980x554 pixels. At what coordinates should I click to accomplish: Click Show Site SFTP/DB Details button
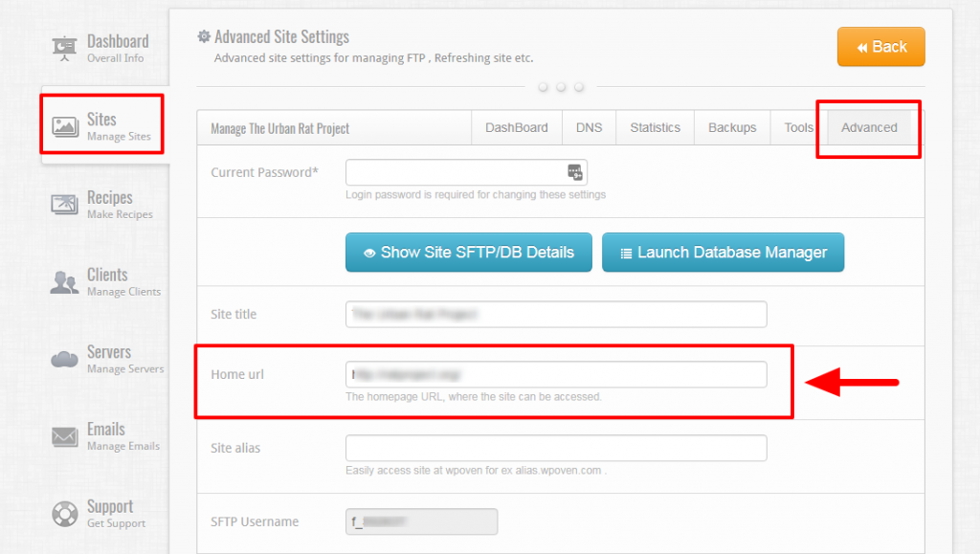(469, 253)
